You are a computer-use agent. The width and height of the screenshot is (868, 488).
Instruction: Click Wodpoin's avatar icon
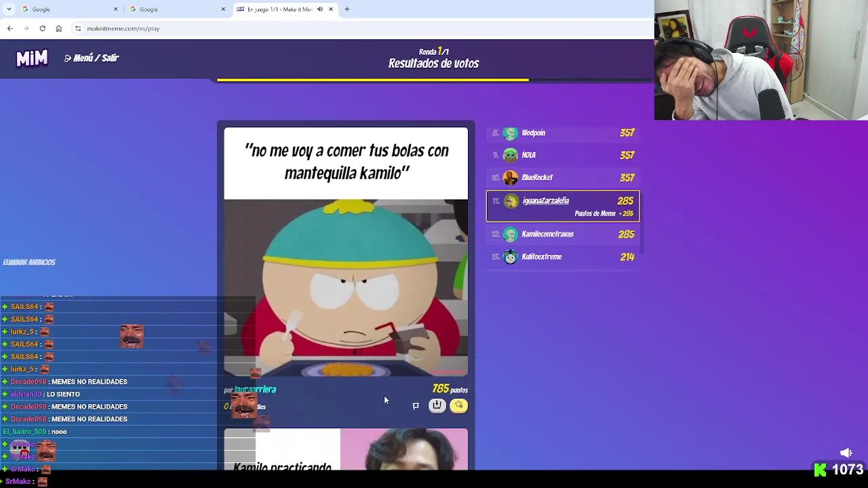pos(511,133)
